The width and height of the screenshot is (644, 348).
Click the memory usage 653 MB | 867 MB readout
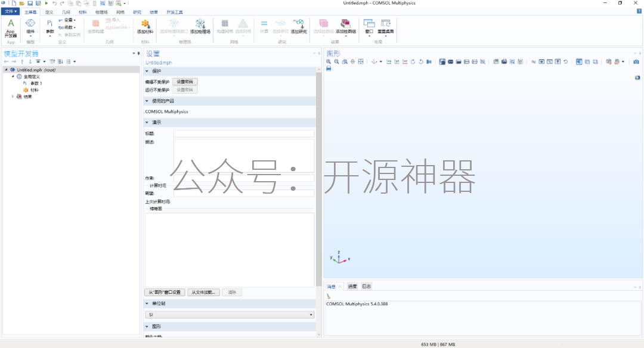click(x=438, y=344)
